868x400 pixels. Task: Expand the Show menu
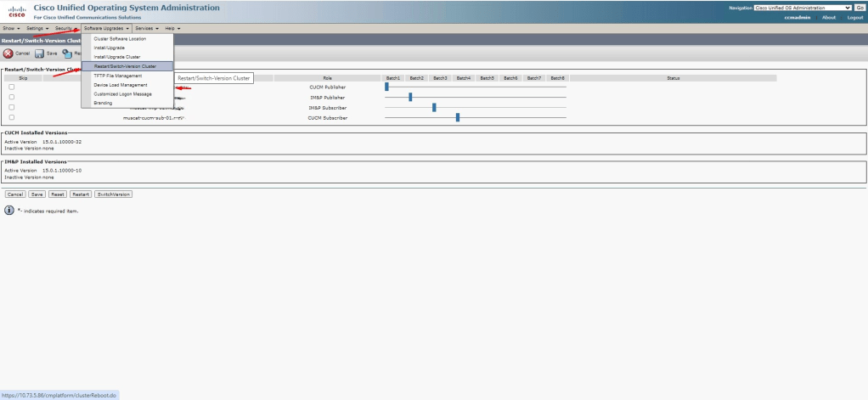[x=12, y=28]
